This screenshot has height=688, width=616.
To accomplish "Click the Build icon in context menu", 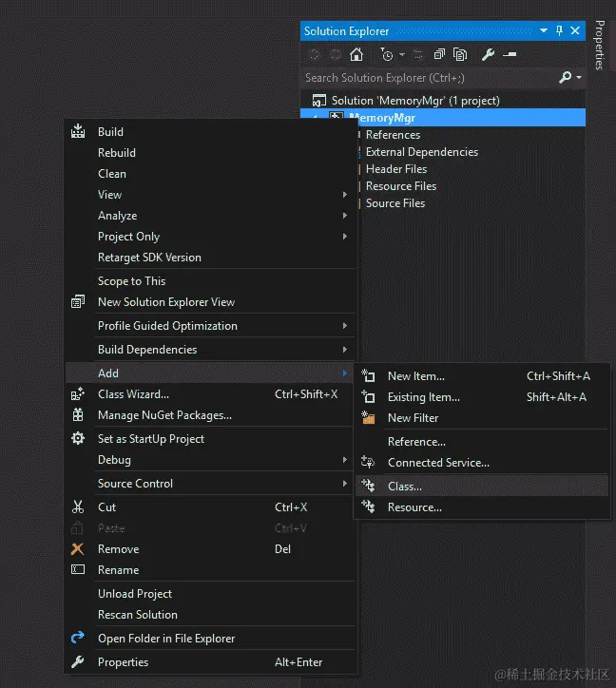I will point(78,131).
